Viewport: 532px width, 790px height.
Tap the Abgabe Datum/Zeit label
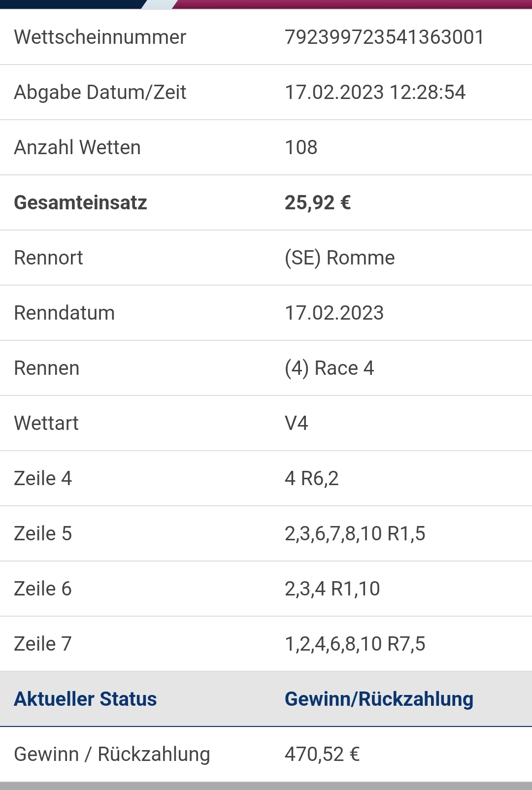click(100, 93)
